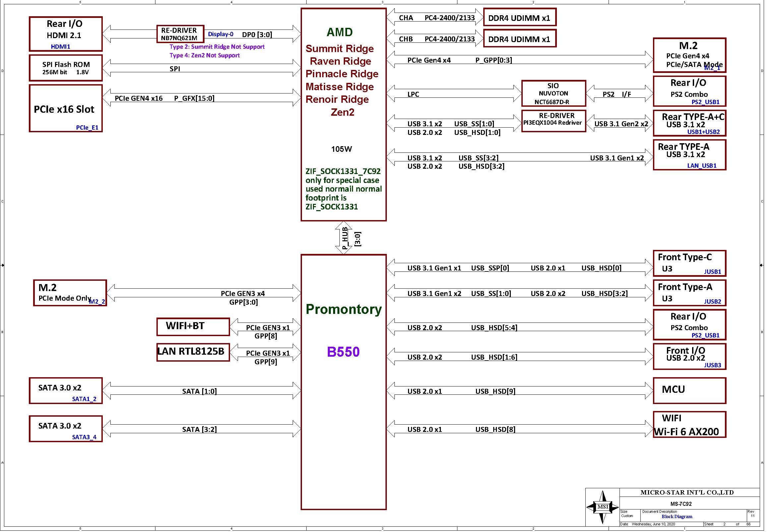768x532 pixels.
Task: Click the 'LPC' bus label
Action: [x=413, y=94]
